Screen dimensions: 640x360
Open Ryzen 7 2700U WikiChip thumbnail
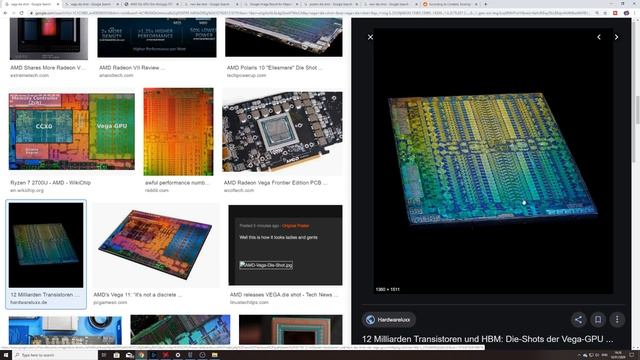(71, 131)
